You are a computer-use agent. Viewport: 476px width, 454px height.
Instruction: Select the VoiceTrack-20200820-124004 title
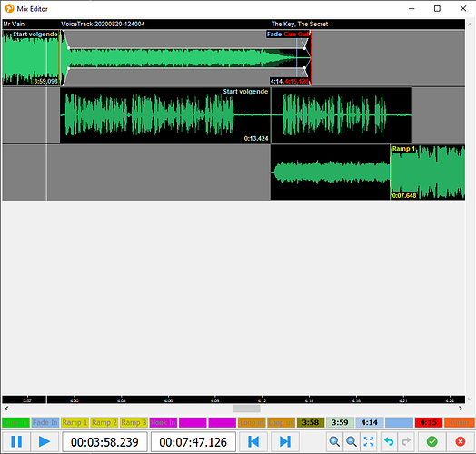click(x=103, y=24)
